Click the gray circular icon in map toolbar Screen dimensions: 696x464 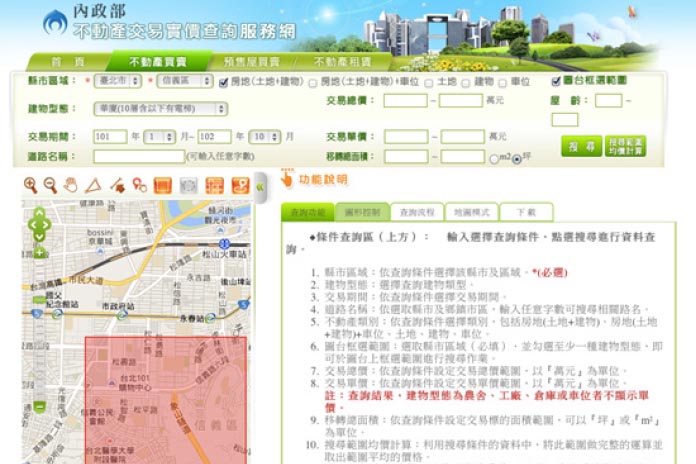(189, 185)
